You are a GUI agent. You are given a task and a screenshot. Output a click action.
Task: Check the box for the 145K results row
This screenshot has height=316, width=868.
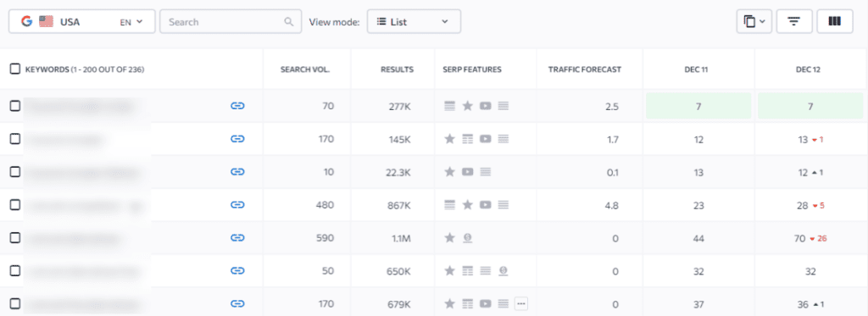click(15, 139)
